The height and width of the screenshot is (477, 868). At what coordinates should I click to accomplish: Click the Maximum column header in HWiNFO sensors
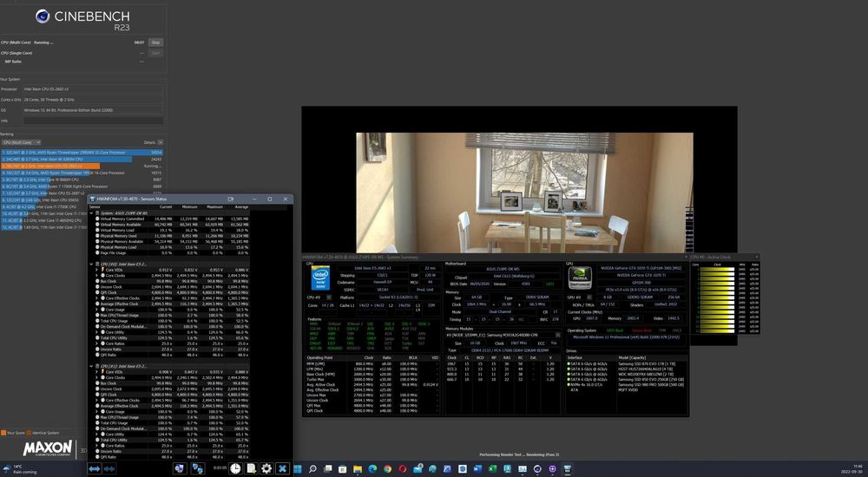(214, 207)
